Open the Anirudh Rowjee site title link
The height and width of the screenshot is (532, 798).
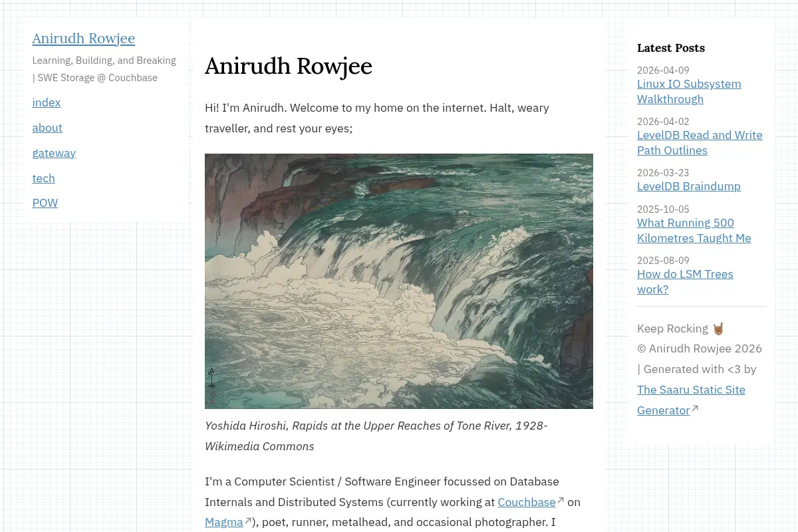(x=84, y=39)
